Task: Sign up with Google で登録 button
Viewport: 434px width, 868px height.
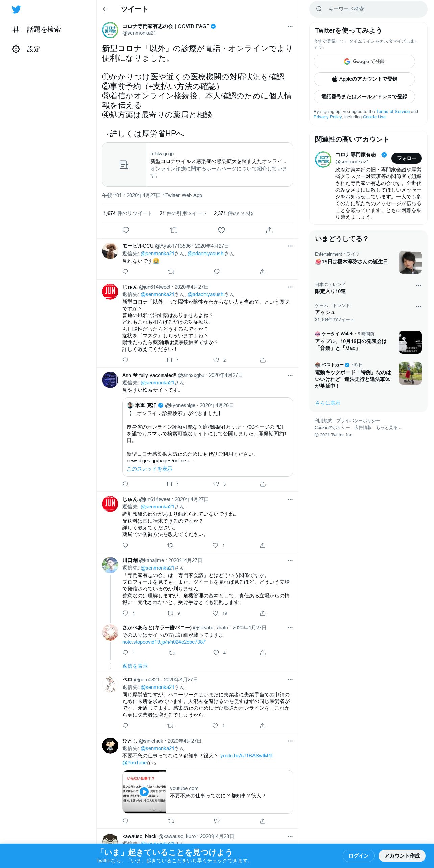Action: 364,62
